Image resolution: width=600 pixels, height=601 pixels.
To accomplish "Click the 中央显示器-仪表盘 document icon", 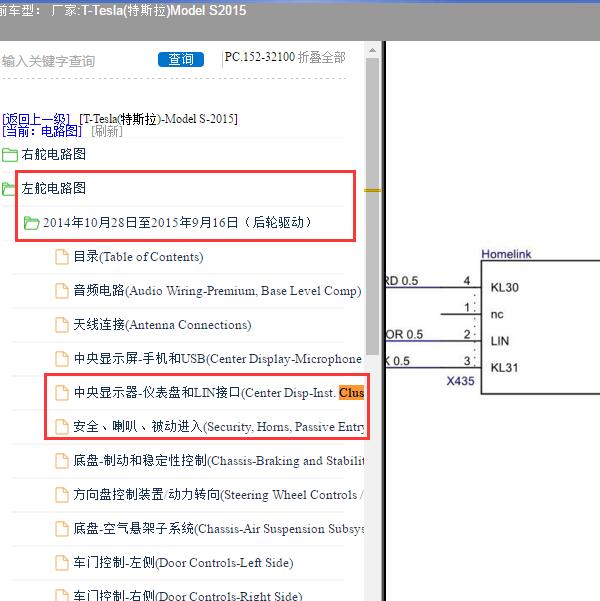I will pyautogui.click(x=62, y=393).
